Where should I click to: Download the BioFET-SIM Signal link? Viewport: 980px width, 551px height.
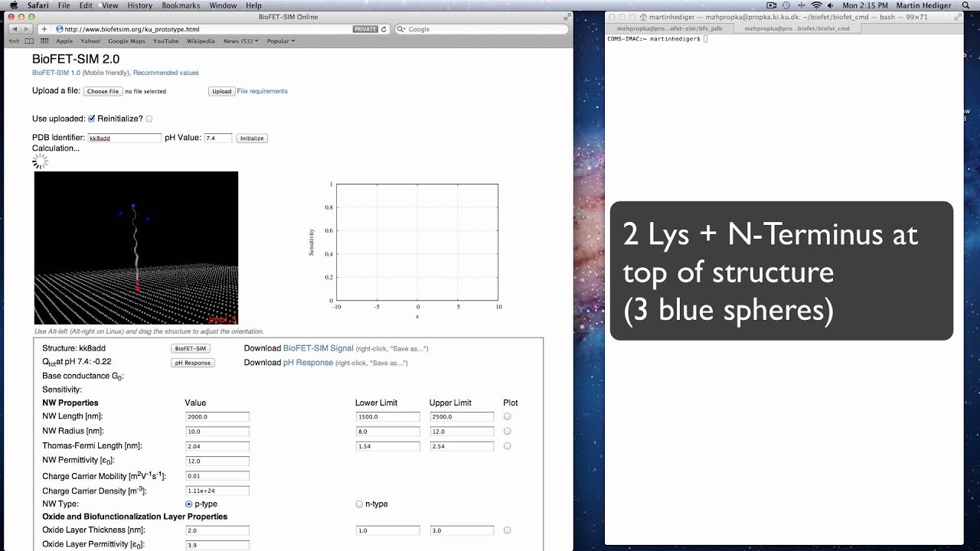(x=318, y=348)
